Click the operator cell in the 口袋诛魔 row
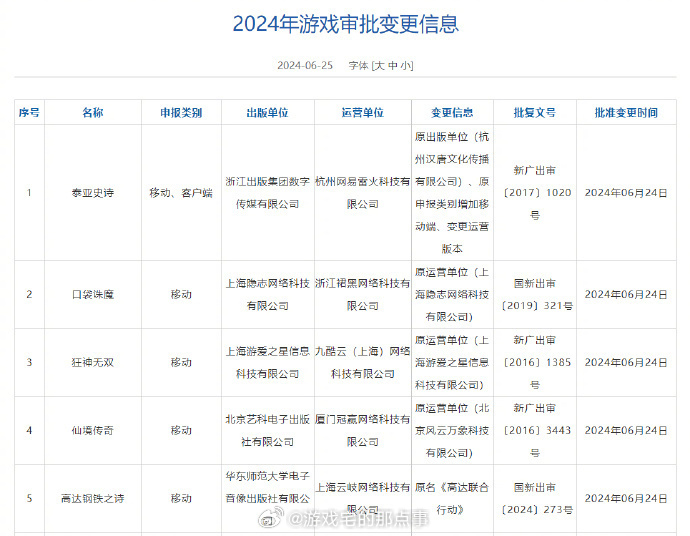The width and height of the screenshot is (690, 536). pos(363,294)
